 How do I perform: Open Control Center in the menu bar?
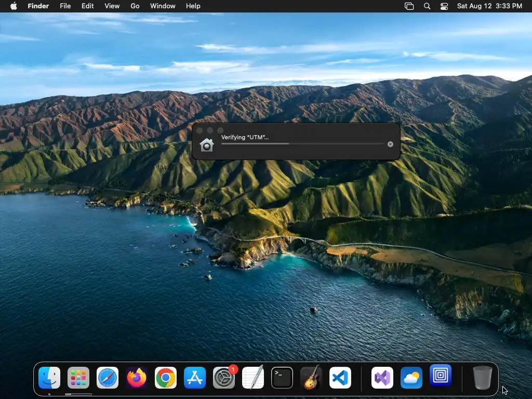coord(444,6)
